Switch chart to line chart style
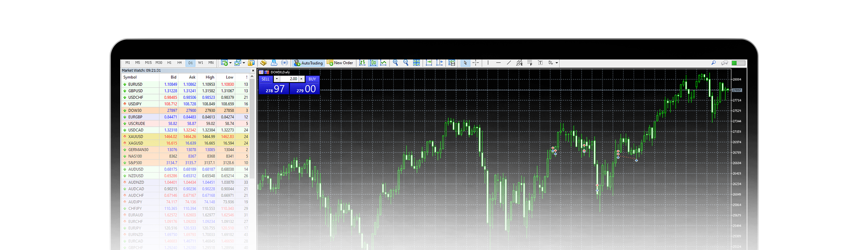This screenshot has width=868, height=250. click(x=383, y=63)
